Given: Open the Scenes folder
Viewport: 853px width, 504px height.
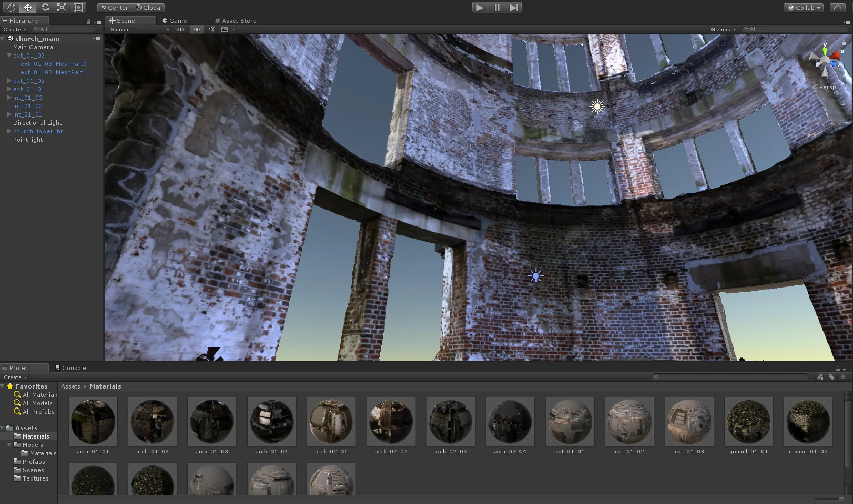Looking at the screenshot, I should point(29,470).
